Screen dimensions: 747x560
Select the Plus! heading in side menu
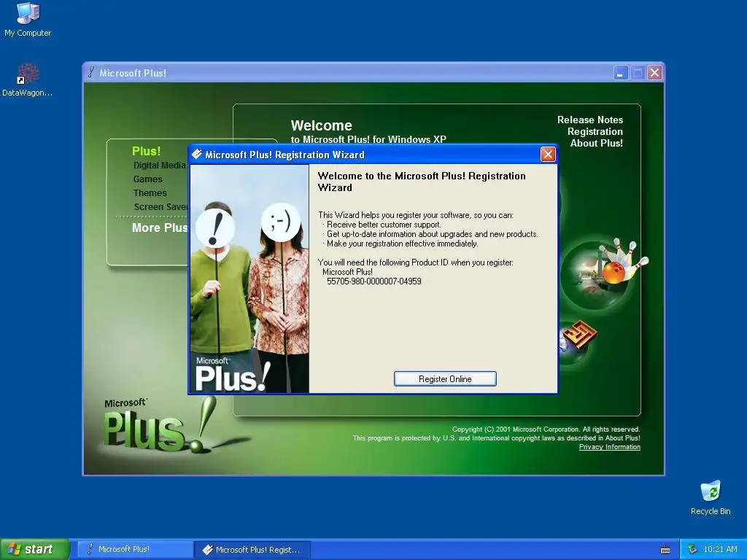[146, 151]
